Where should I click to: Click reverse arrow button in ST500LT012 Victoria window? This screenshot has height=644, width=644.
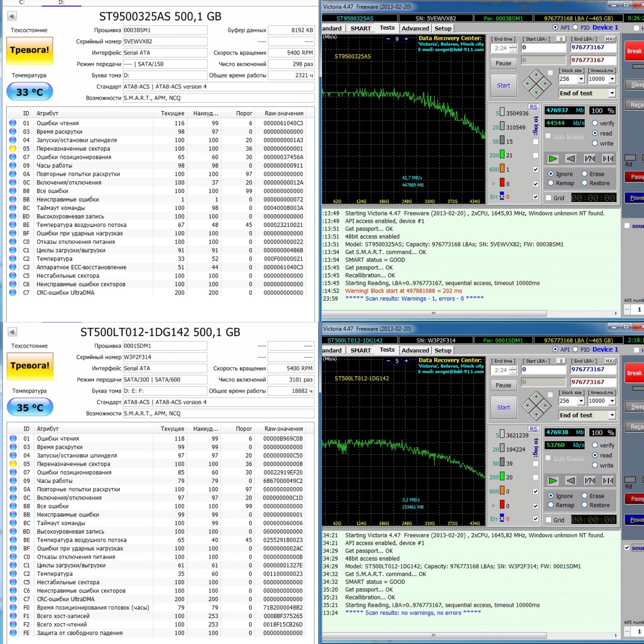point(571,481)
